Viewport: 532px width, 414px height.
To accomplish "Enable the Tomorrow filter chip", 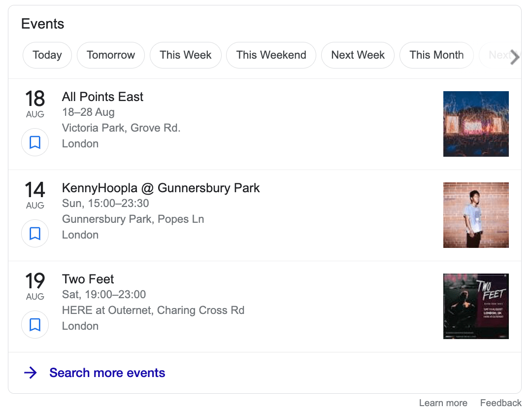I will [x=110, y=55].
